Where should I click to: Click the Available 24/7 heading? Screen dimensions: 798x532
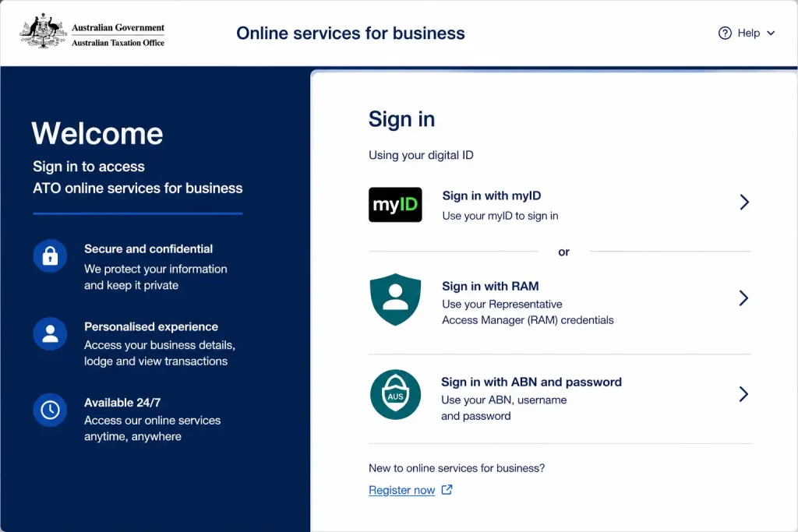(122, 402)
